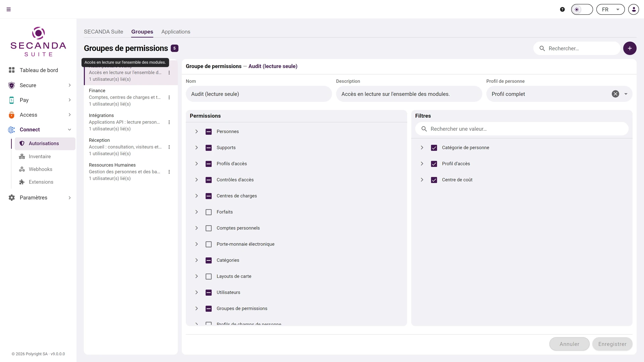Open three-dot menu for Réception group
644x362 pixels.
click(169, 147)
